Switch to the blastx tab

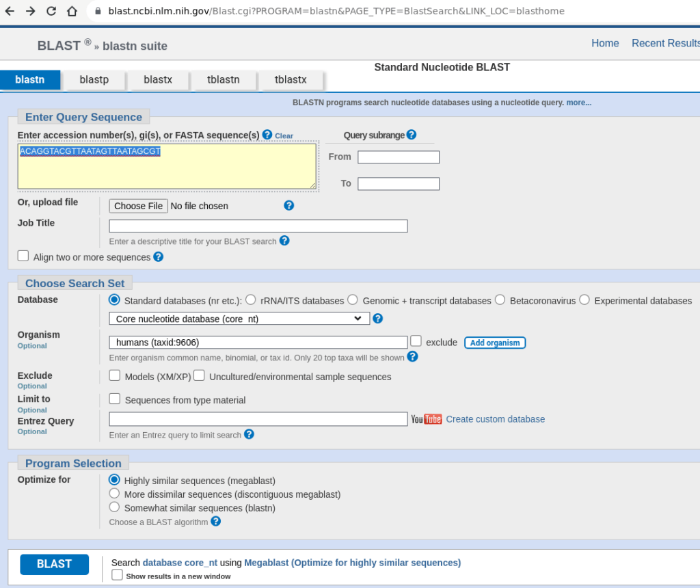(x=158, y=80)
